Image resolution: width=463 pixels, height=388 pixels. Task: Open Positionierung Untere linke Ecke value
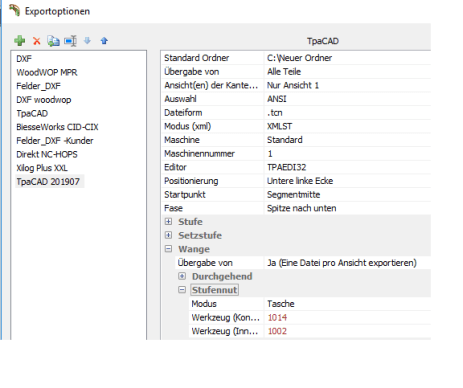tap(348, 181)
